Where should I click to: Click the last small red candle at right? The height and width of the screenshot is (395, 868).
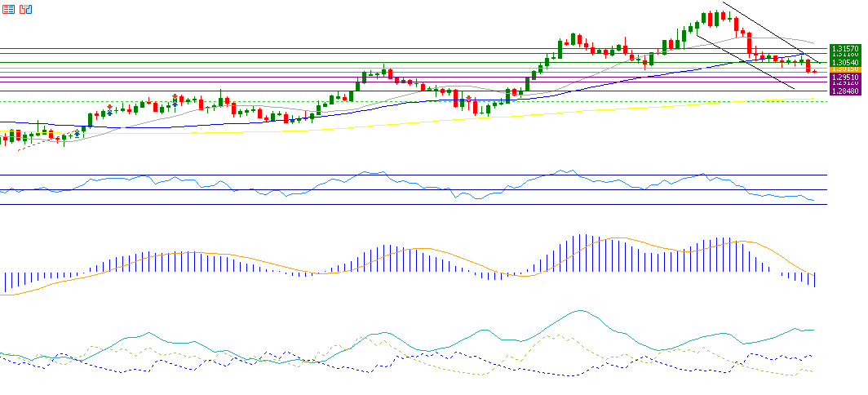click(814, 72)
